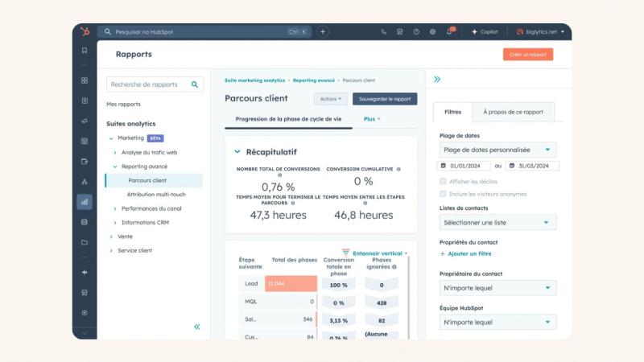The image size is (644, 362).
Task: Open the Actions dropdown button
Action: click(331, 99)
